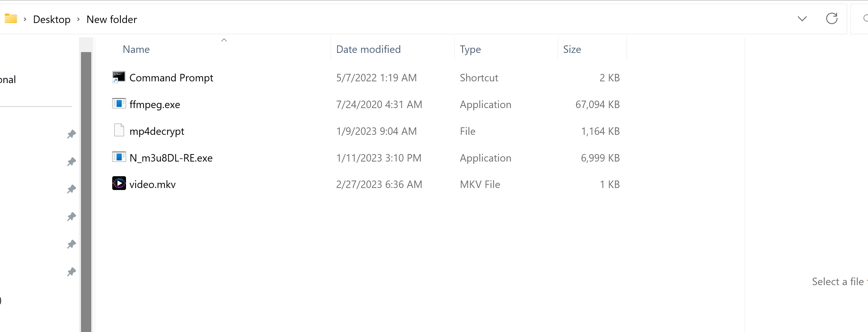
Task: Click the navigation pane vertical scrollbar
Action: coord(86,189)
